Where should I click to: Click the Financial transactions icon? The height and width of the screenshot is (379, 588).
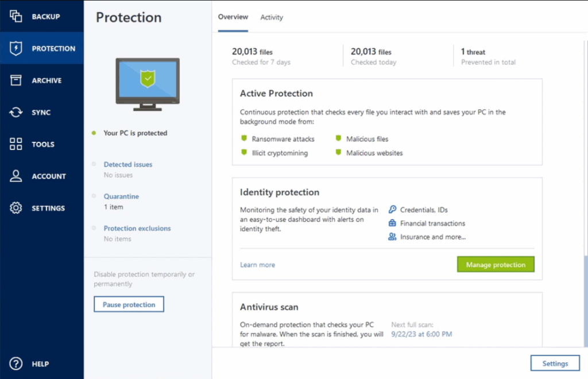(x=392, y=223)
